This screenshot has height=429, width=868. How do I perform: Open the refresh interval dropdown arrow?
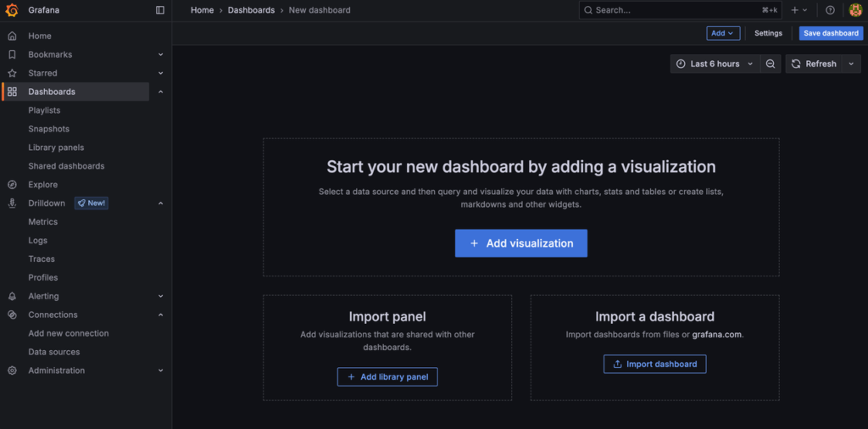[x=851, y=64]
